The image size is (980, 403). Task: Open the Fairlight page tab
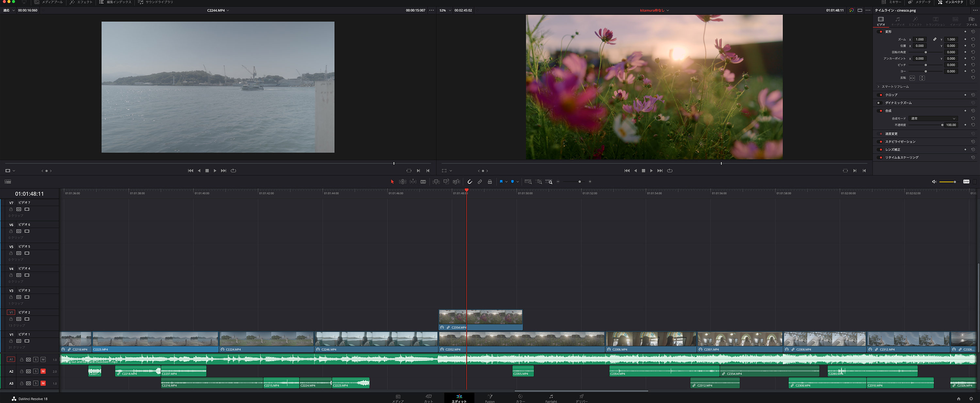coord(551,398)
